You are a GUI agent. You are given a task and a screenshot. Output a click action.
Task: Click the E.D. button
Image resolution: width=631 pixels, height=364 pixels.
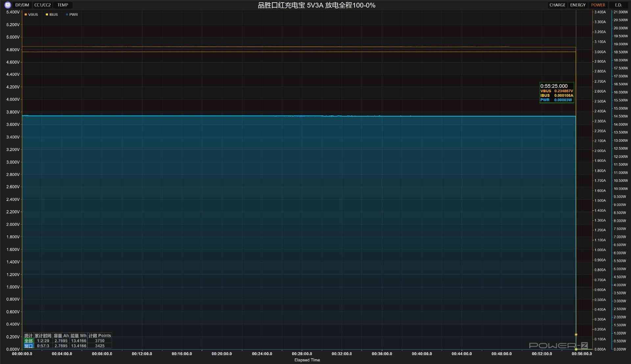click(618, 5)
